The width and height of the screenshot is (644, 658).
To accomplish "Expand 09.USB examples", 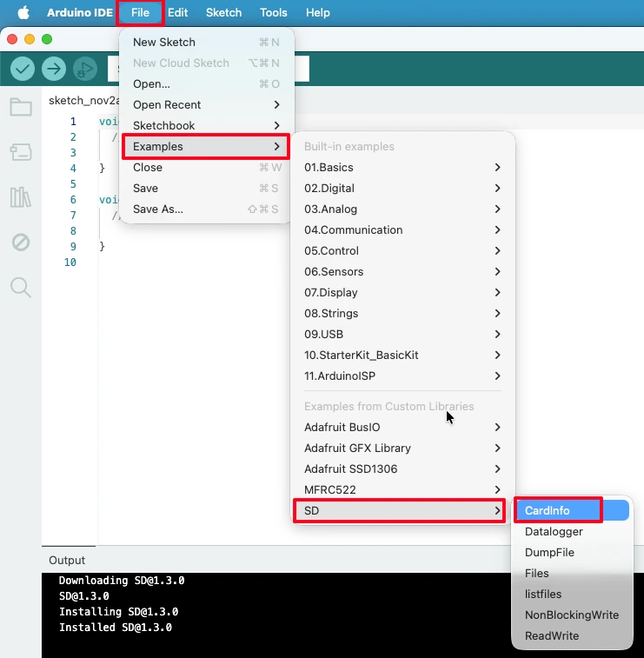I will click(x=402, y=334).
